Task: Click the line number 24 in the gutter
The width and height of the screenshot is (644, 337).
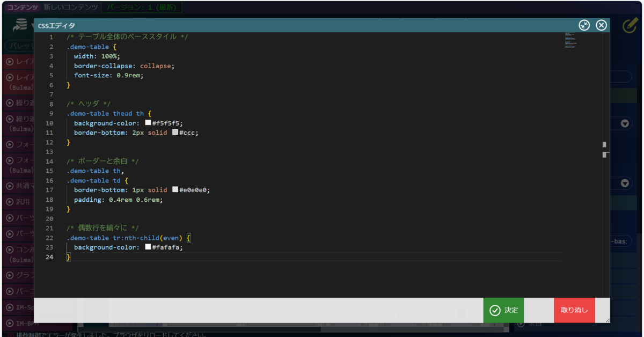Action: click(49, 257)
